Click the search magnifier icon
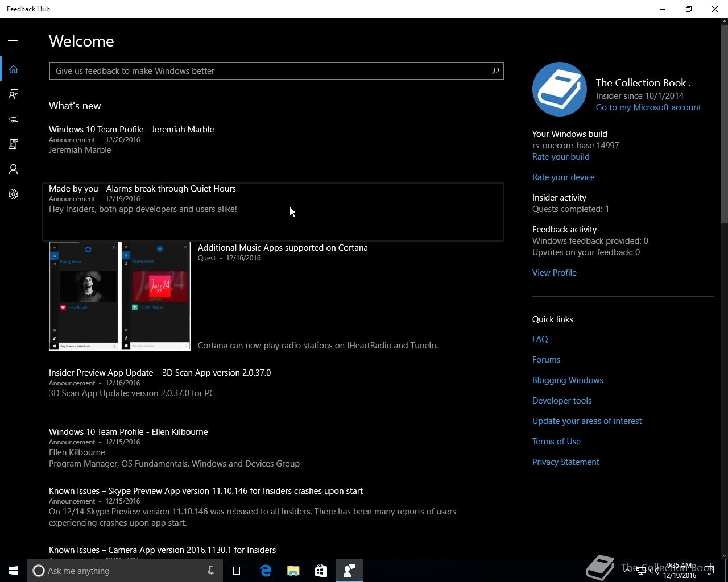The image size is (728, 582). [x=495, y=71]
